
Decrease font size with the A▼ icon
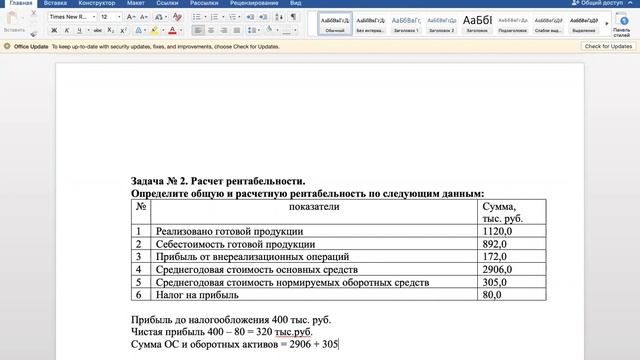point(144,17)
